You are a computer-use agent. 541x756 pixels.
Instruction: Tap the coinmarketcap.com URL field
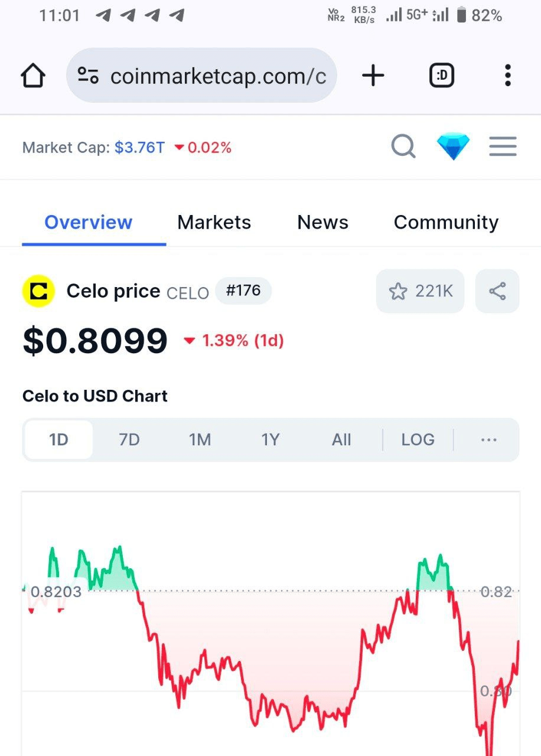218,76
